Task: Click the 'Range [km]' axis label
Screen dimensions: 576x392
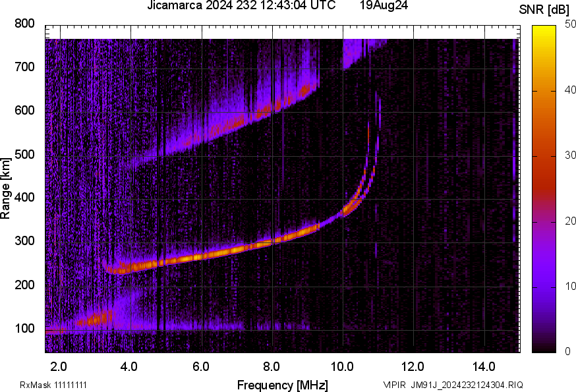Action: (x=5, y=188)
